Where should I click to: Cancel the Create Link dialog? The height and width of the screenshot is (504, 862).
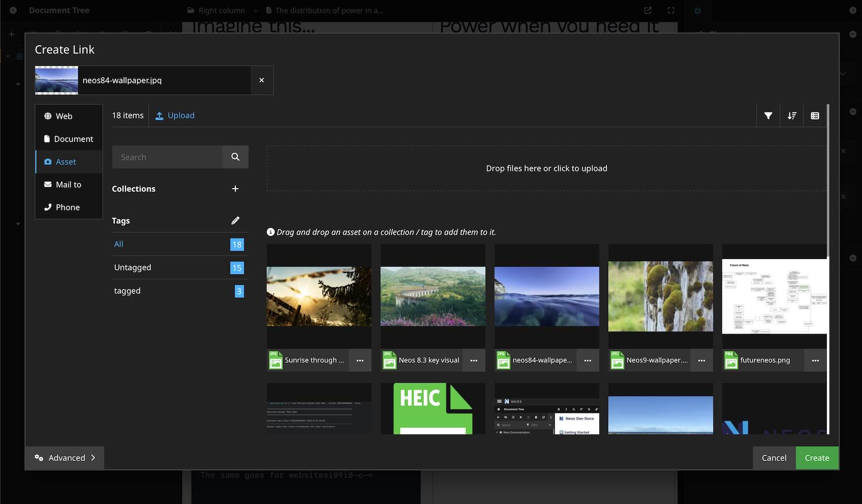coord(773,457)
